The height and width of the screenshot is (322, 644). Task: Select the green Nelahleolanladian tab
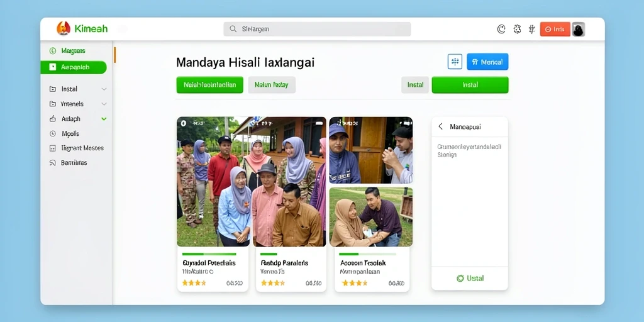(210, 85)
